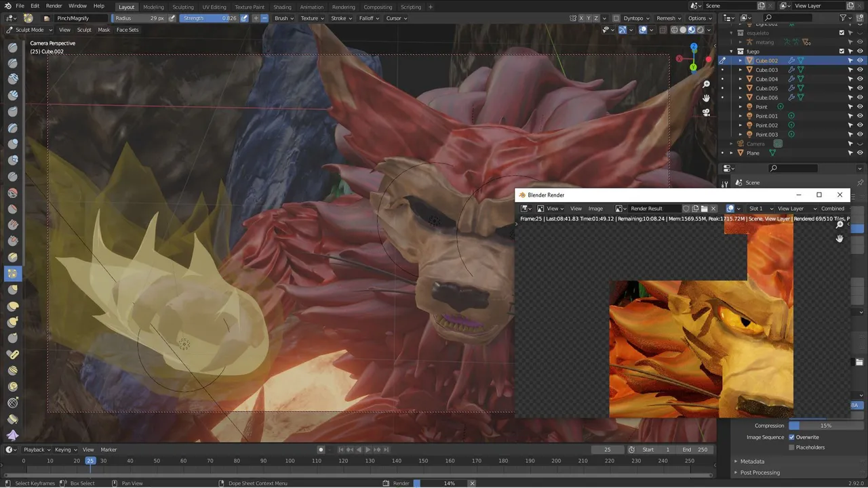
Task: Open the Falloff settings dropdown
Action: point(370,18)
